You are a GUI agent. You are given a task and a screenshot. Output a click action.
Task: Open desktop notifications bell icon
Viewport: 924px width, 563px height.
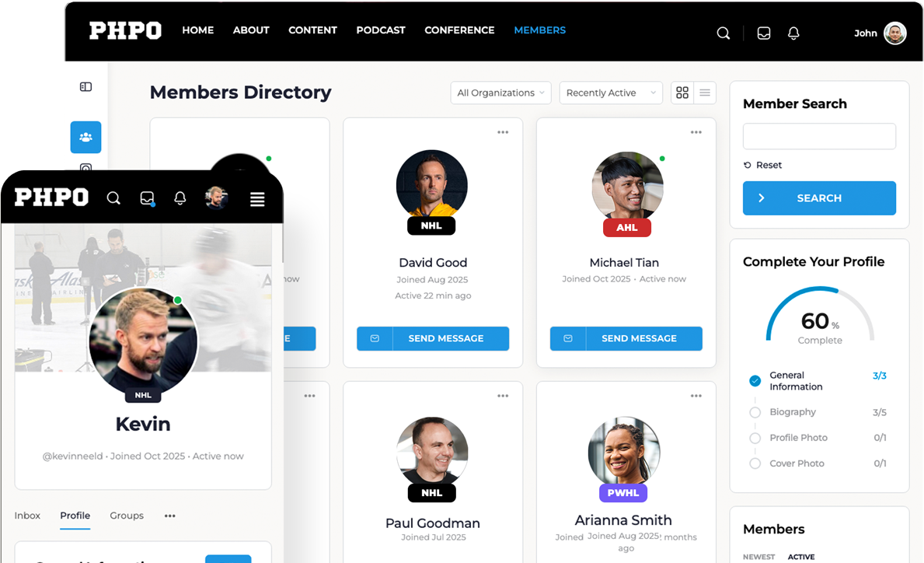[793, 33]
